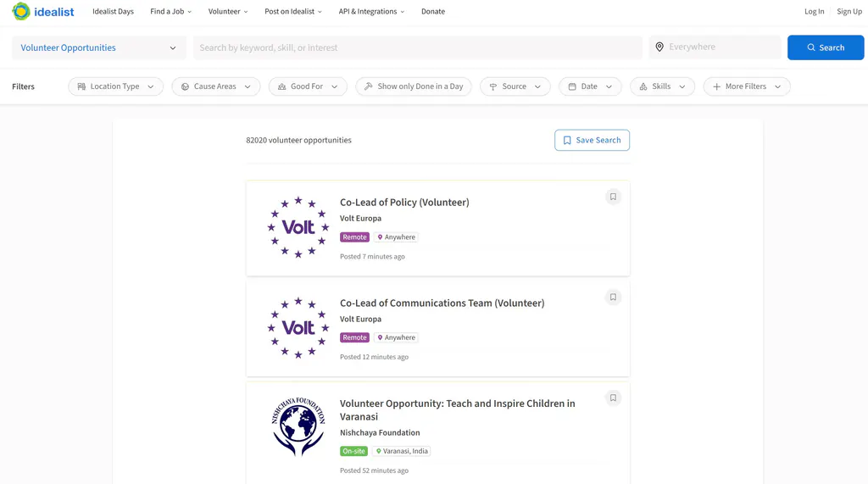Click the location pin icon in search bar
This screenshot has width=868, height=484.
[659, 47]
